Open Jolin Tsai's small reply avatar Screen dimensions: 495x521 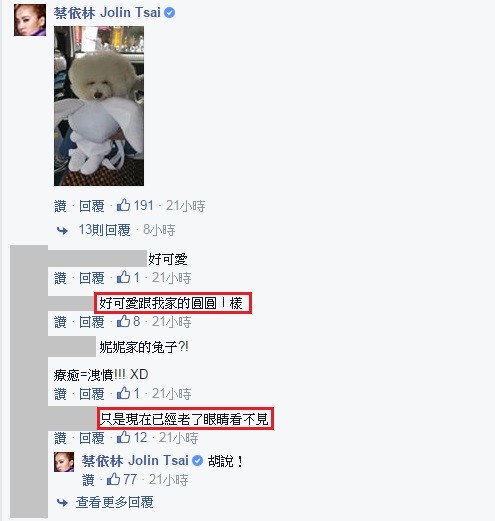click(64, 462)
